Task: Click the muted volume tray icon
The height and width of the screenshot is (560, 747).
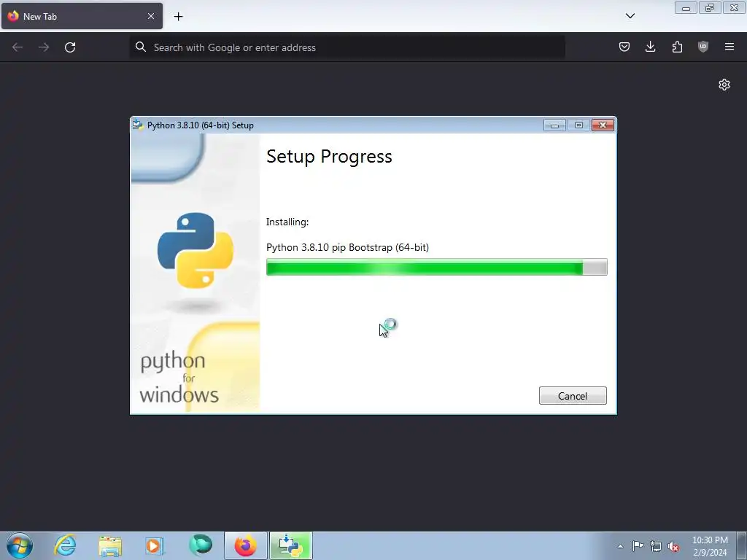Action: tap(673, 546)
